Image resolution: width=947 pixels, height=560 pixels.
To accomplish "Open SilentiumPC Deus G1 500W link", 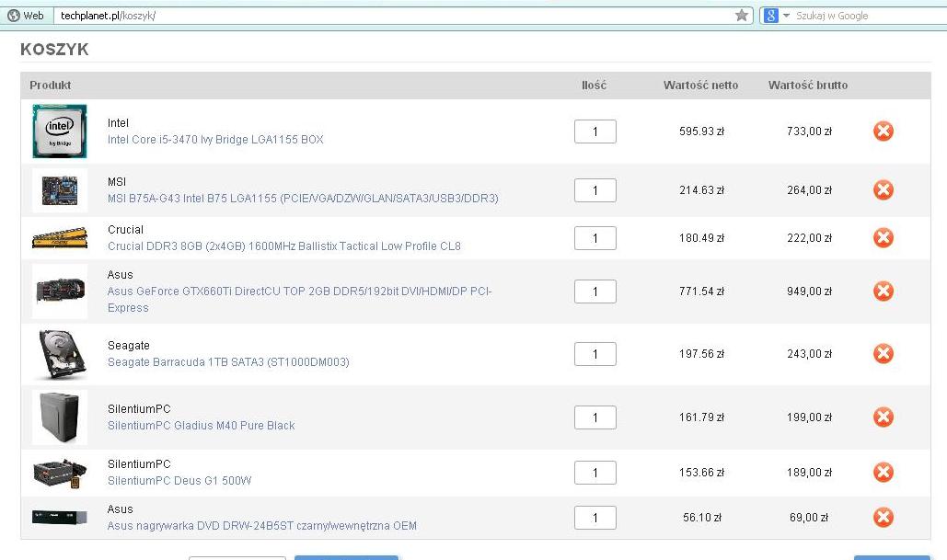I will [x=179, y=481].
